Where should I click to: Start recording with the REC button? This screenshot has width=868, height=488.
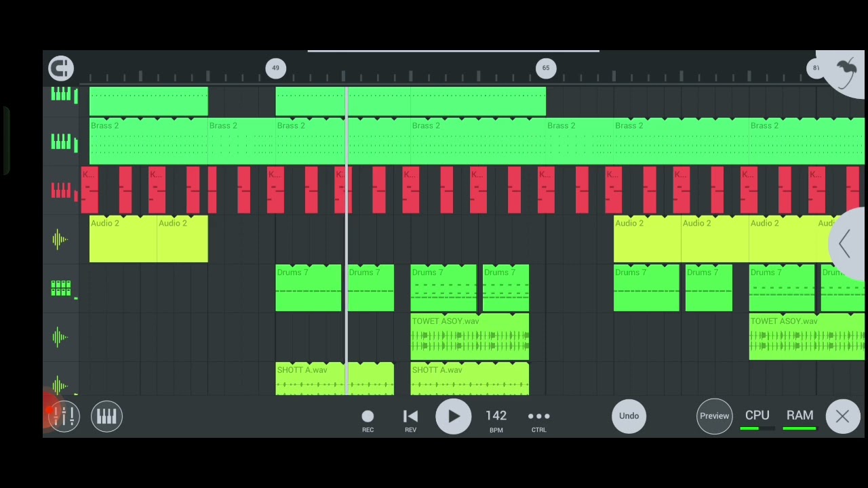point(368,420)
